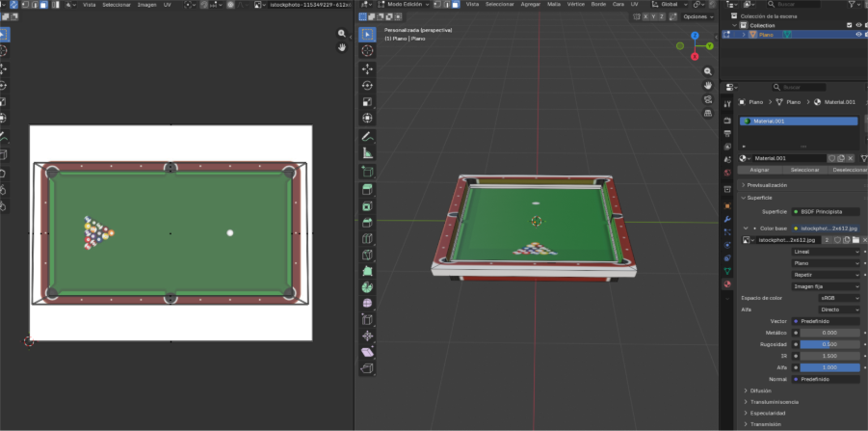Choose the Measure tool in the 3D viewport

tap(367, 153)
